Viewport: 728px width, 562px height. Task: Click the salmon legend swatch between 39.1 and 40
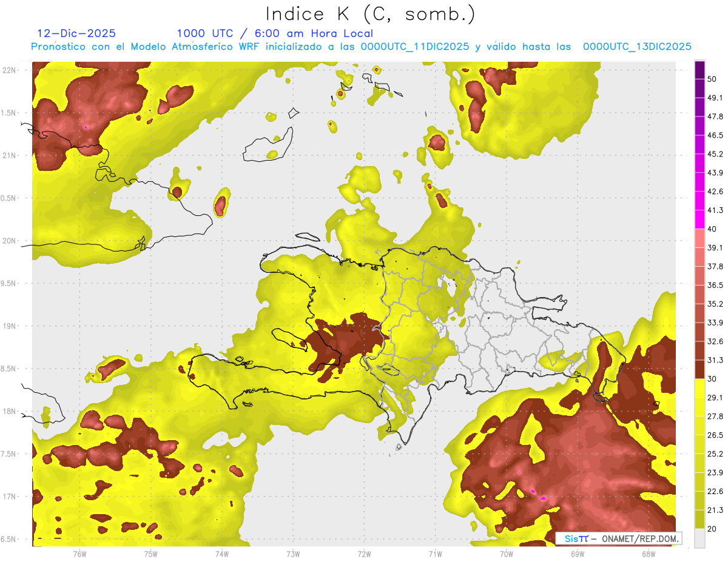(699, 238)
